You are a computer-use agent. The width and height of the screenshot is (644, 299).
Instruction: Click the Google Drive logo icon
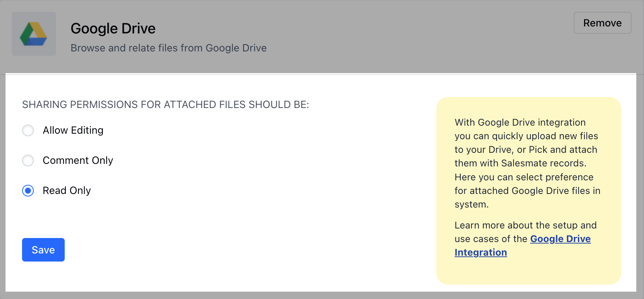click(x=33, y=34)
